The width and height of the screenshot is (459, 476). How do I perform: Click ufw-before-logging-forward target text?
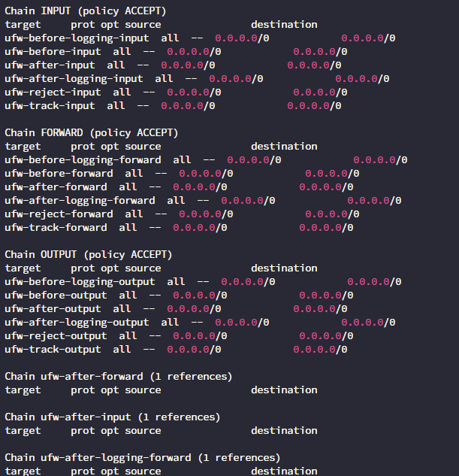click(83, 160)
